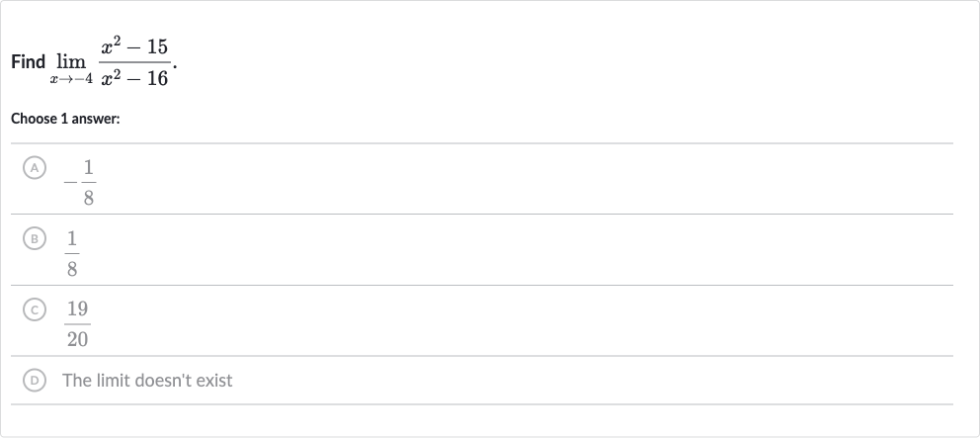Click the "lim" operator in the question
The image size is (980, 438).
pos(71,61)
